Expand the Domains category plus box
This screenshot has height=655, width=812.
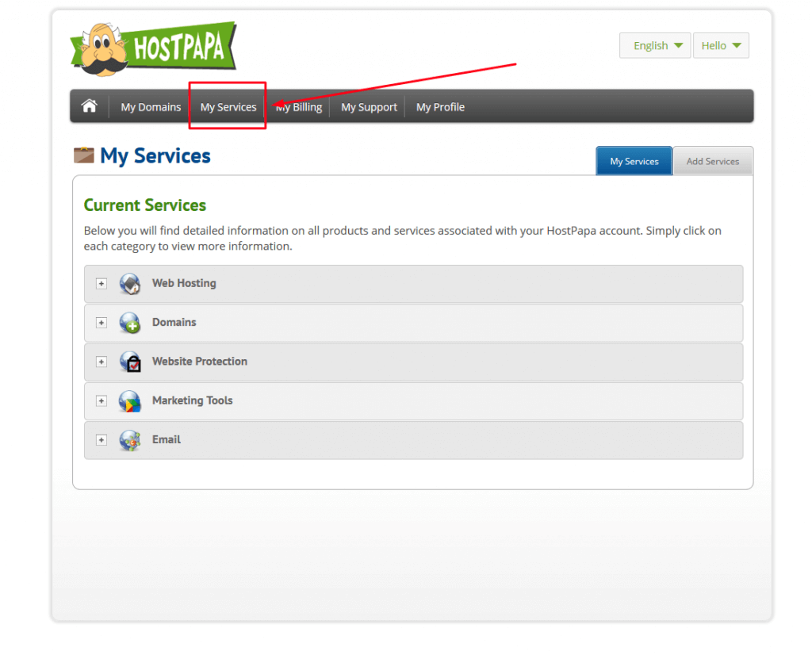[101, 323]
